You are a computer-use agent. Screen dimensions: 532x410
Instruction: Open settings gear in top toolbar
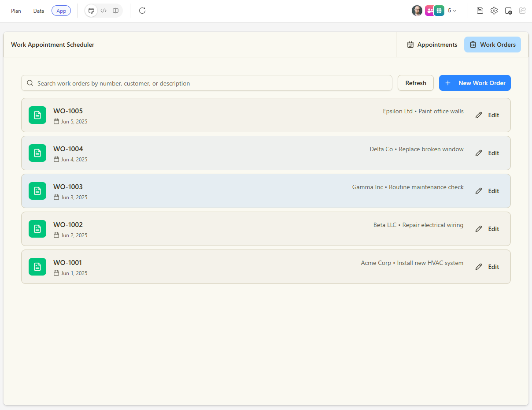click(494, 11)
